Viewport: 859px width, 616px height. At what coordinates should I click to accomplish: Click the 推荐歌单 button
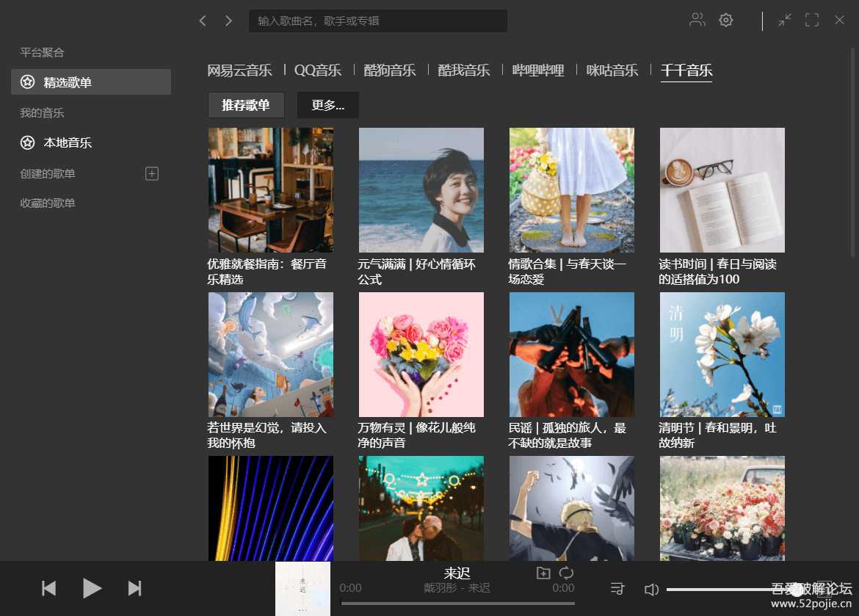point(245,105)
